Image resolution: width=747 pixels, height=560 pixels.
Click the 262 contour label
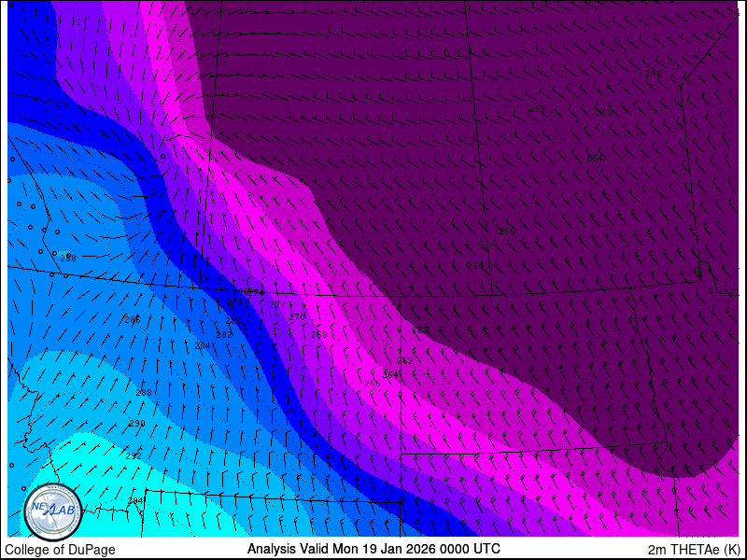pyautogui.click(x=405, y=361)
